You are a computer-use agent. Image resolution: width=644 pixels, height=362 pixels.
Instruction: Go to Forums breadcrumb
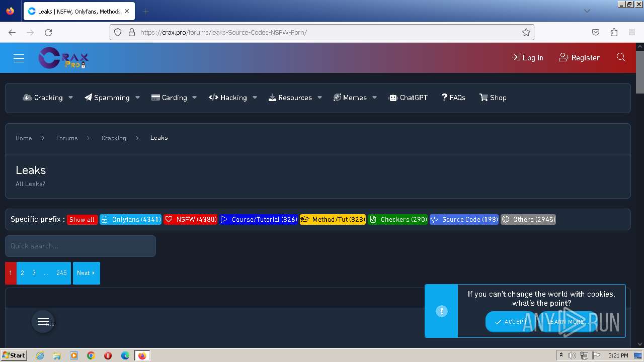click(67, 138)
